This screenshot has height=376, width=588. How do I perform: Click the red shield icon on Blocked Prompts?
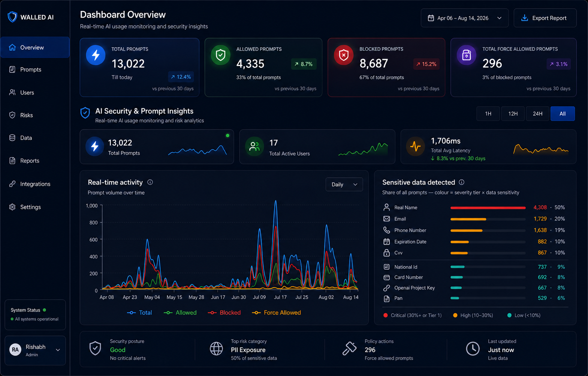coord(344,55)
